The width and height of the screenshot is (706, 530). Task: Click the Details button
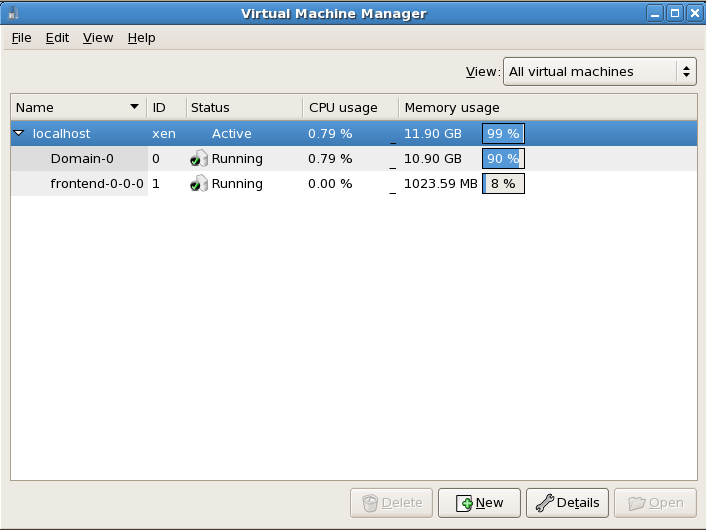(567, 502)
